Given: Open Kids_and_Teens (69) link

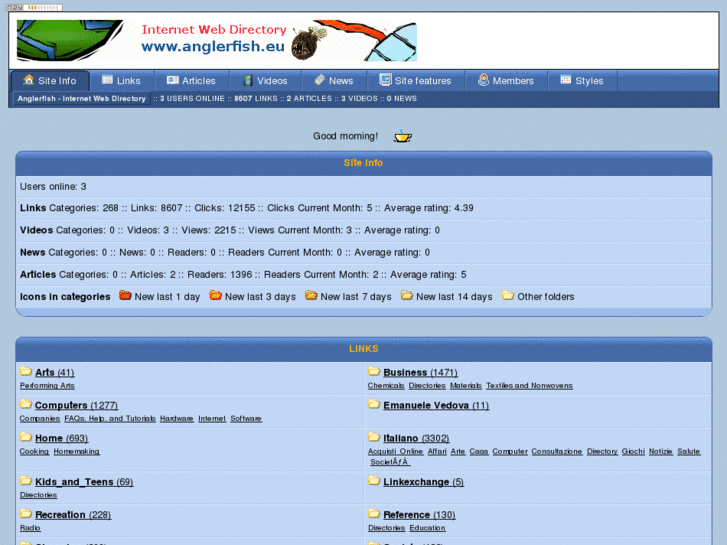Looking at the screenshot, I should pyautogui.click(x=84, y=482).
